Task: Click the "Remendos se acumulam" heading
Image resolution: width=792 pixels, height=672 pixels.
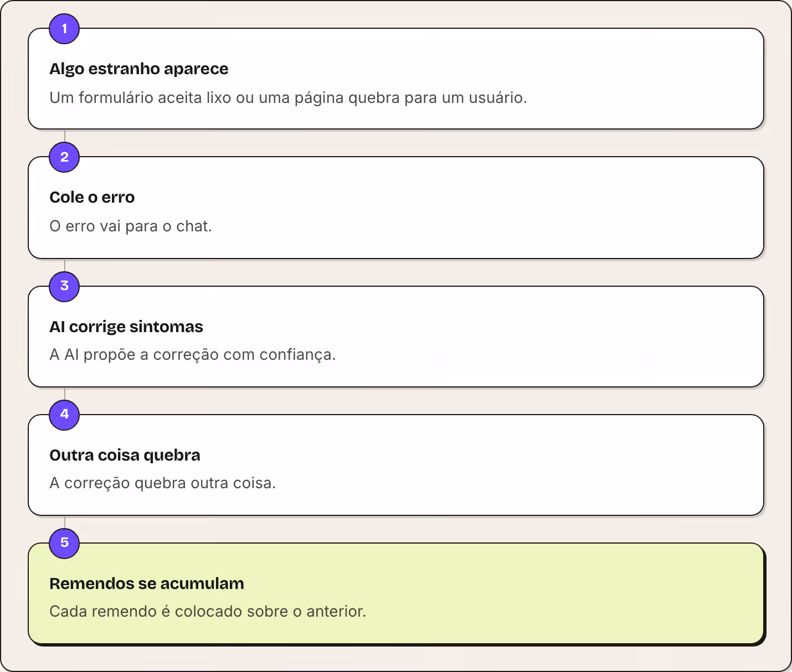Action: coord(147,583)
